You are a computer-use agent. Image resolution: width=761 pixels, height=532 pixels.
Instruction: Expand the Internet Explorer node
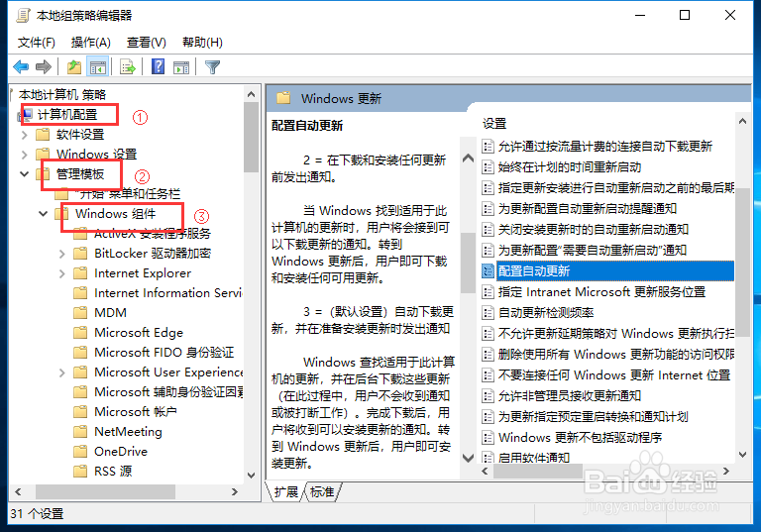[x=61, y=273]
